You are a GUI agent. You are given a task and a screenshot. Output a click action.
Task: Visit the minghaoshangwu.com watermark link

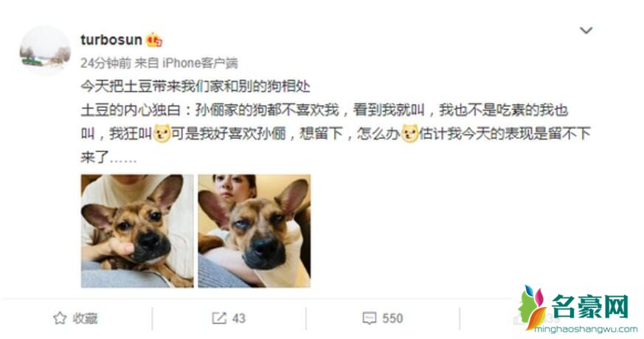[586, 329]
